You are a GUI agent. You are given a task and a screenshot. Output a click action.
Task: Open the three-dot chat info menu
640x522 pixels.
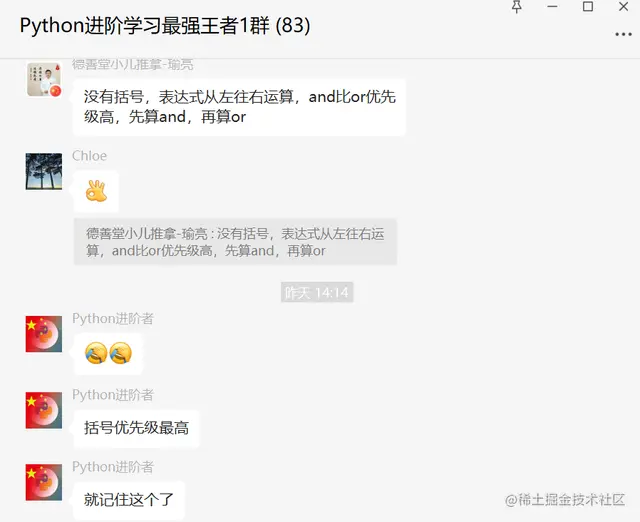click(623, 35)
